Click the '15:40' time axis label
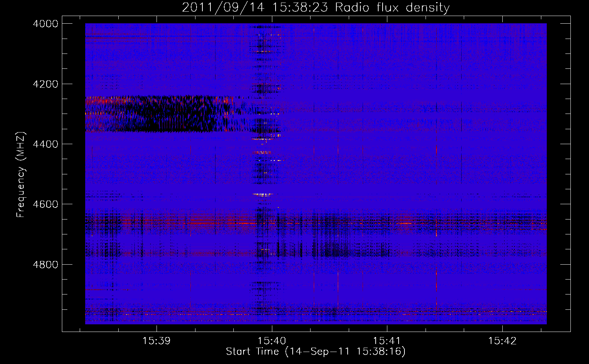The height and width of the screenshot is (364, 589). [272, 341]
